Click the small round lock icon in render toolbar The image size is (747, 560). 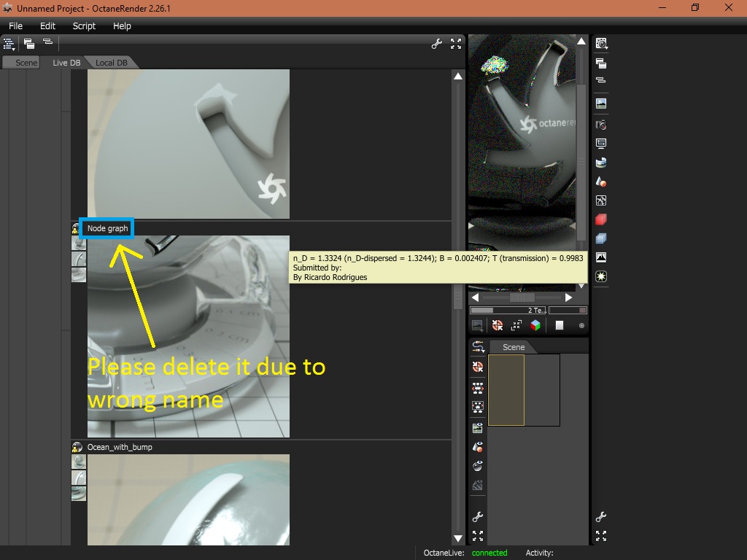[x=581, y=326]
